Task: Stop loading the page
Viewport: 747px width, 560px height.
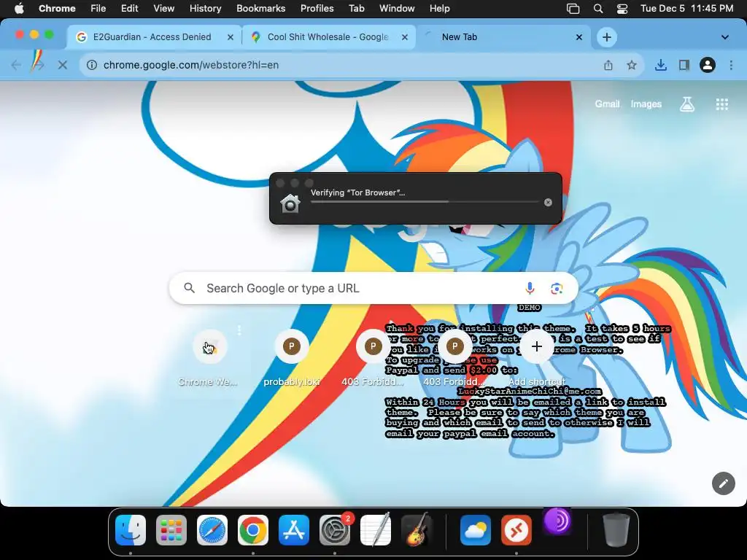Action: point(63,65)
